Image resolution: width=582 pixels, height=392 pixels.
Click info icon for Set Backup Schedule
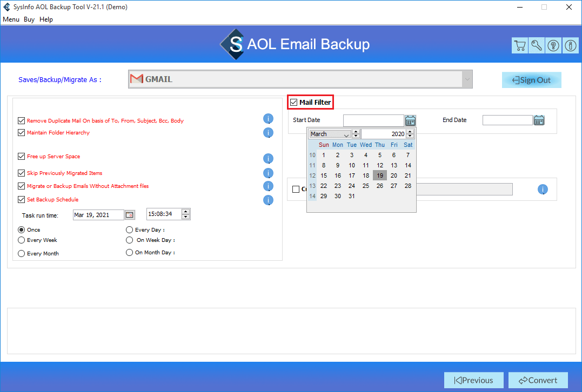click(268, 200)
